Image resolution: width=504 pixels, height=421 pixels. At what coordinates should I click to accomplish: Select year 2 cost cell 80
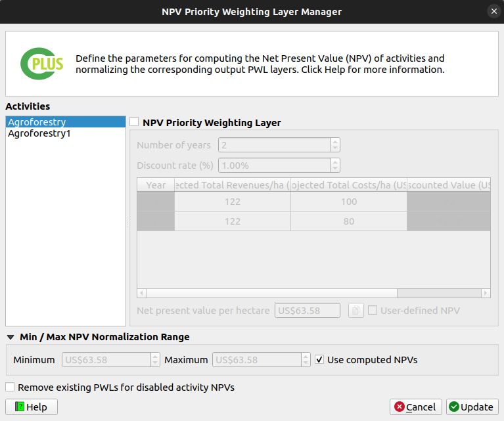[349, 221]
